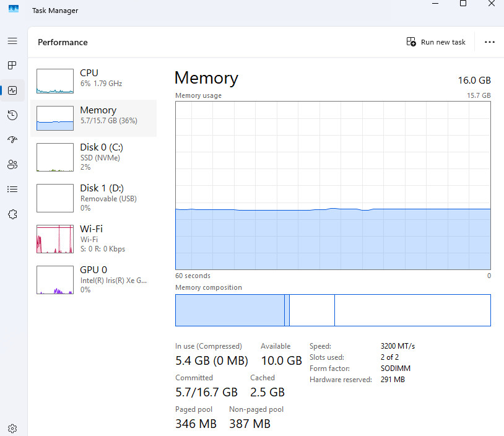This screenshot has width=504, height=436.
Task: Open the App history icon
Action: pos(12,115)
